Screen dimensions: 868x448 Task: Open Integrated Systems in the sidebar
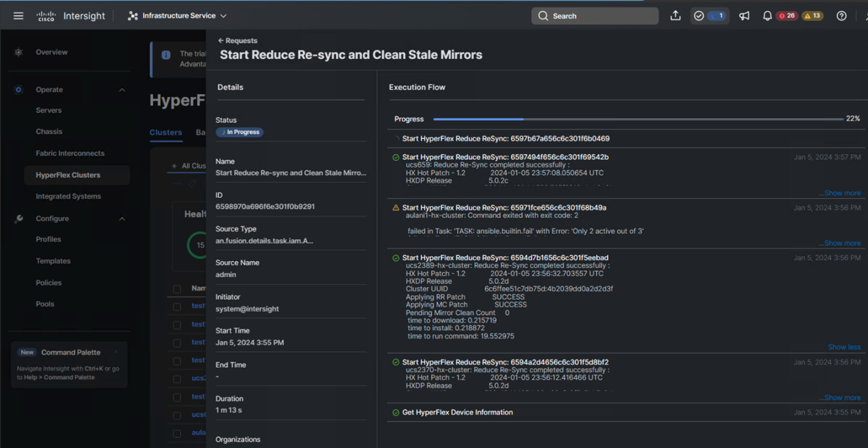tap(69, 196)
